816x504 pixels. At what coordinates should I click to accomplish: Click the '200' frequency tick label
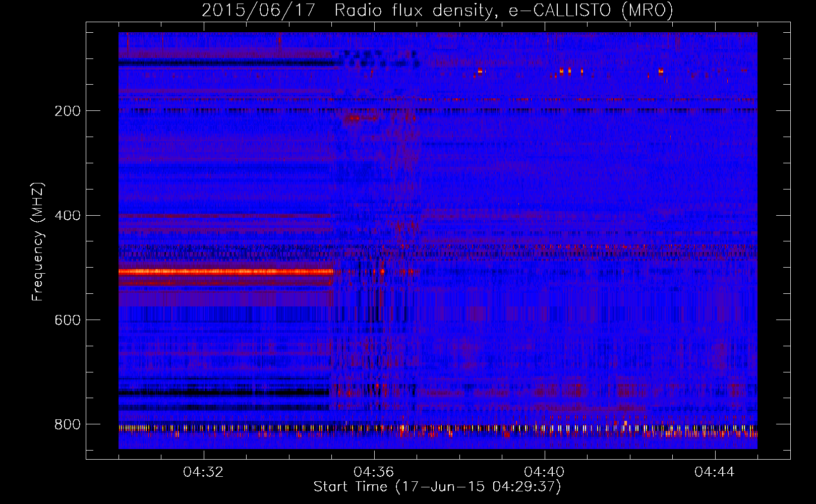tap(67, 111)
